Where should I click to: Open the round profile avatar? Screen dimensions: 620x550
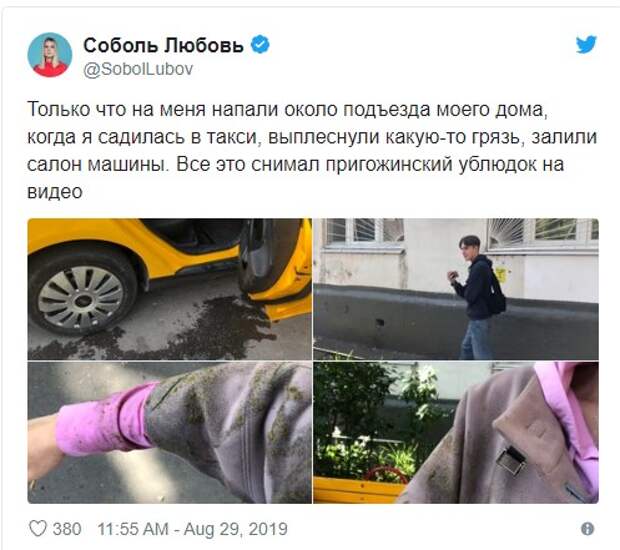coord(50,55)
